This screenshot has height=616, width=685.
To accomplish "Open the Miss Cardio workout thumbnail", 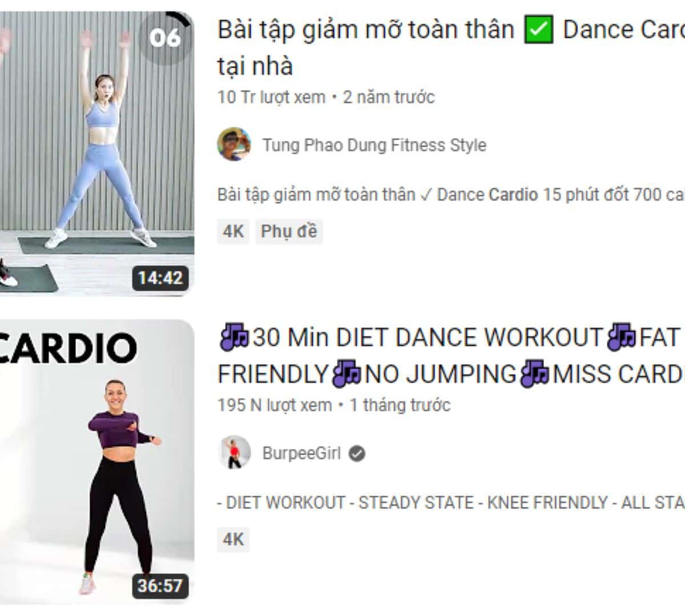I will pyautogui.click(x=97, y=462).
